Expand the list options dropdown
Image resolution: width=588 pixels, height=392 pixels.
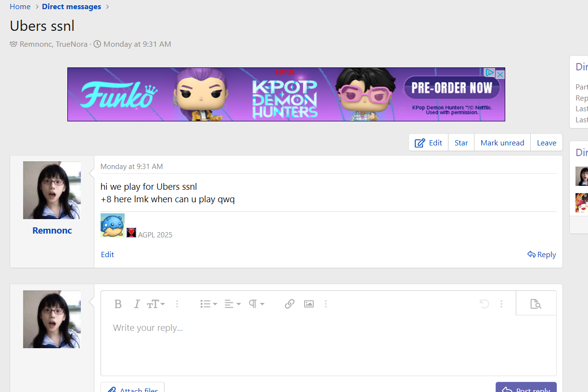[x=208, y=304]
